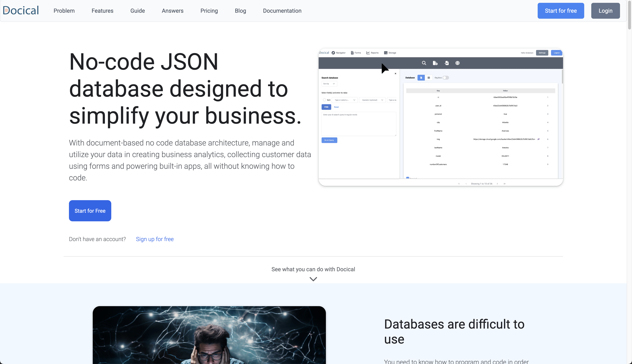Screen dimensions: 632x364
Task: Click the FIND button in the preview
Action: click(326, 107)
